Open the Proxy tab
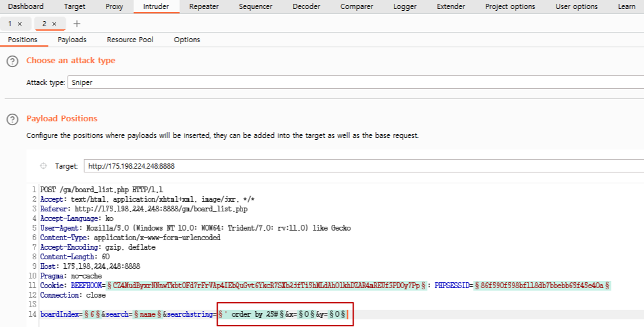 [114, 6]
